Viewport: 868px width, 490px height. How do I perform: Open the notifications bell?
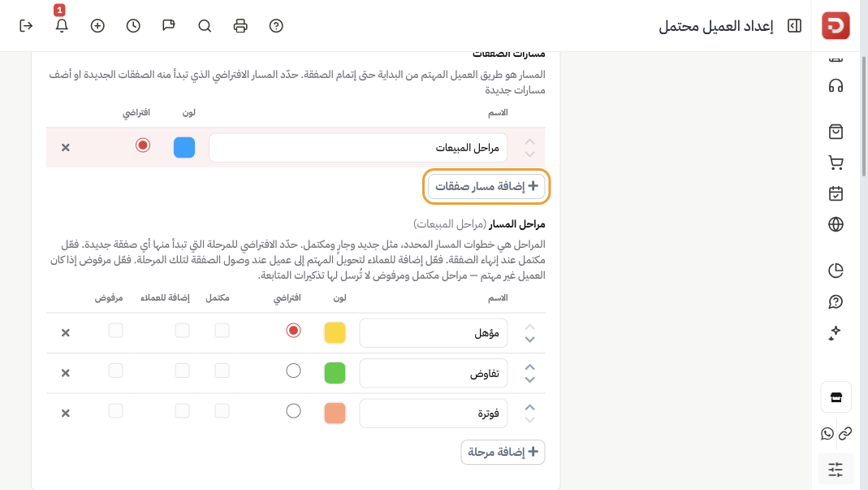(62, 26)
